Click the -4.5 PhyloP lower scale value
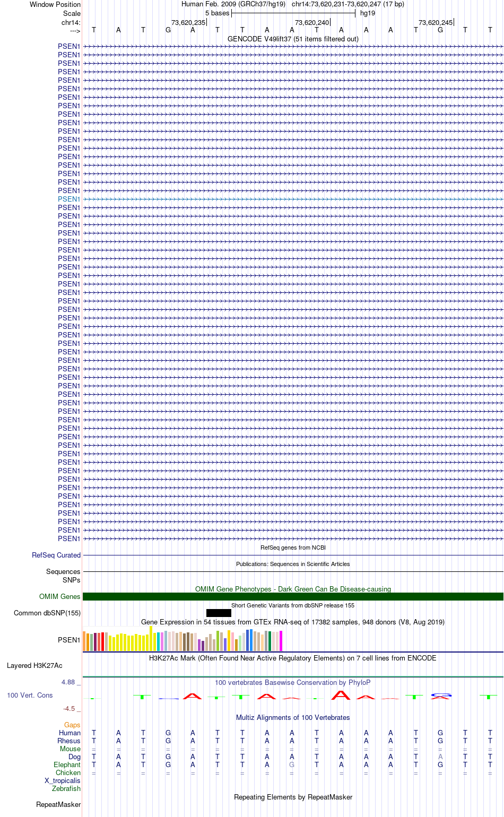 pyautogui.click(x=69, y=708)
